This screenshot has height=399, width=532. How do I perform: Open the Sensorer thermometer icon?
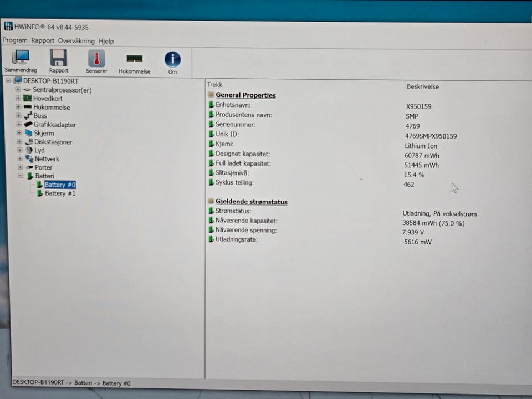pyautogui.click(x=96, y=62)
